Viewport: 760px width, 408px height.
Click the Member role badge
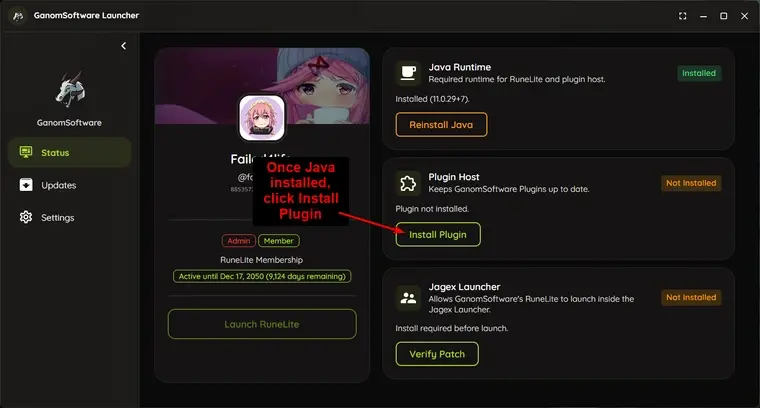[279, 241]
